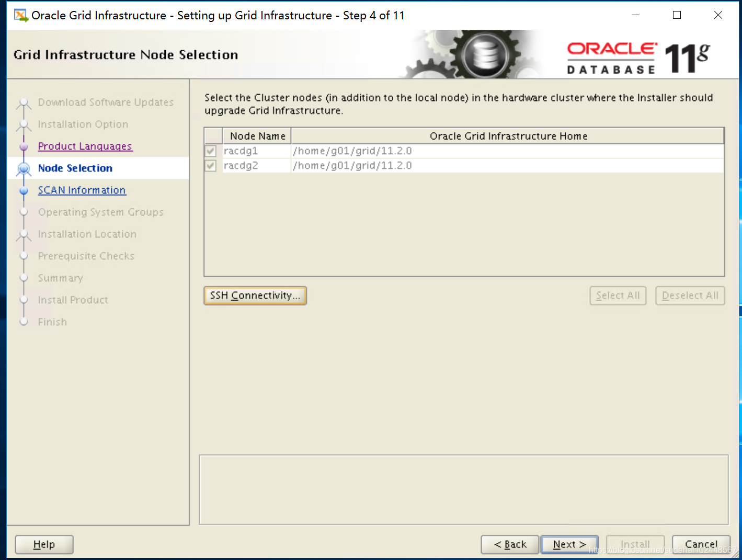The image size is (742, 560).
Task: Select the Prerequisite Checks step
Action: 86,256
